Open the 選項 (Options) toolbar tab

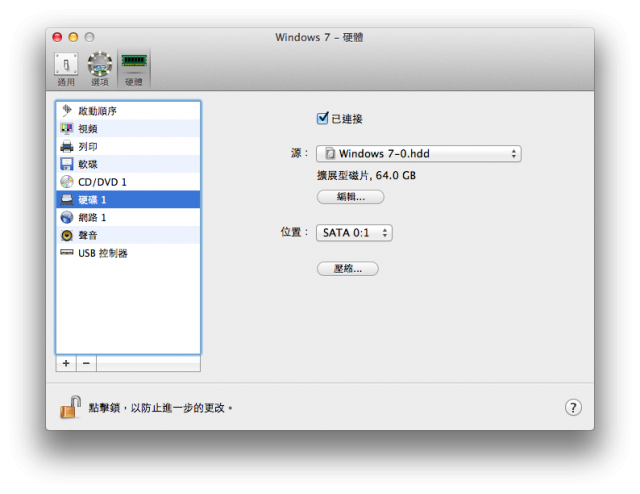(x=100, y=69)
